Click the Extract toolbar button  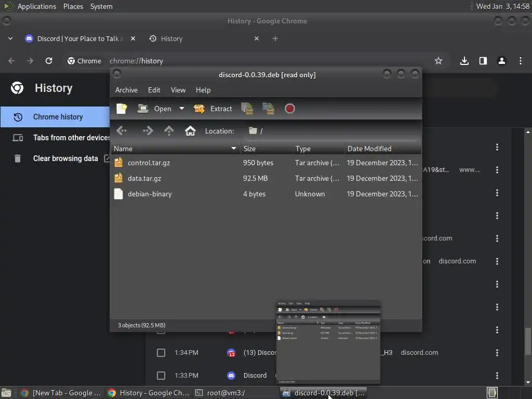(x=212, y=109)
